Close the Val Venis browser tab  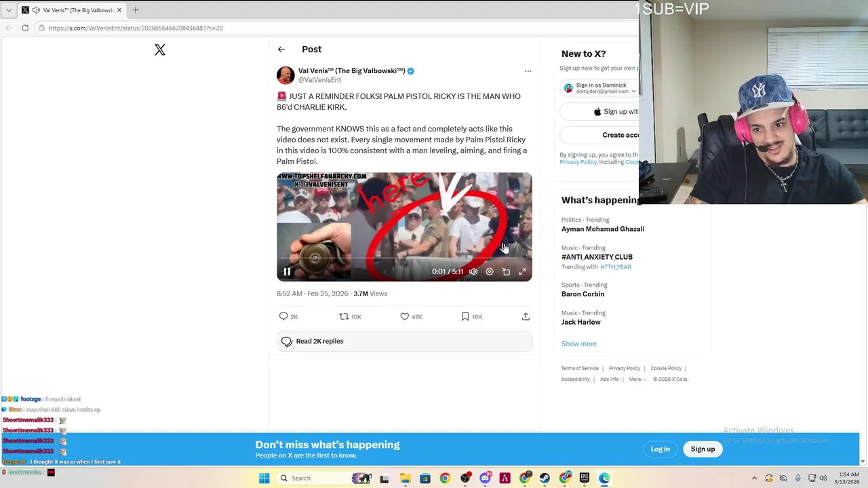[119, 10]
